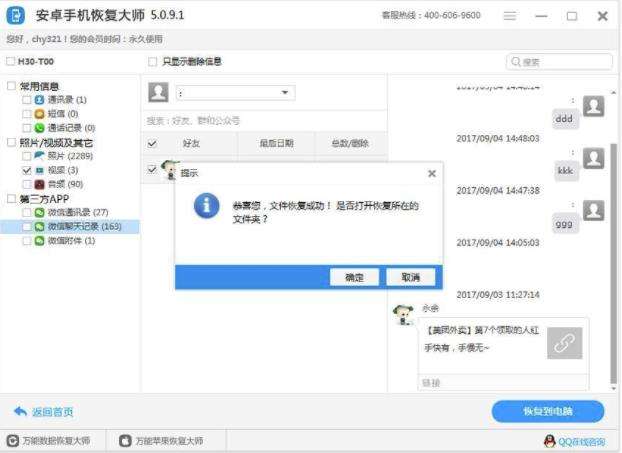Screen dimensions: 622x453
Task: Click the 微信附件 WeChat icon
Action: click(x=39, y=240)
